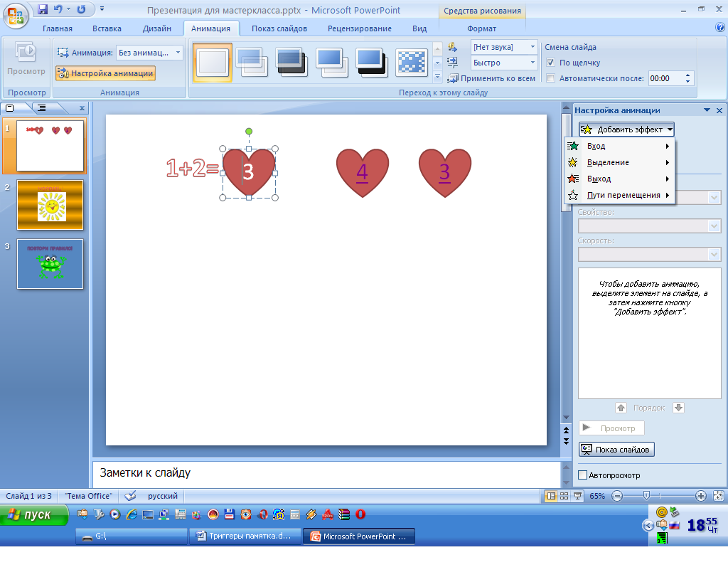Choose the second slide transition effect
The image size is (728, 577).
252,63
